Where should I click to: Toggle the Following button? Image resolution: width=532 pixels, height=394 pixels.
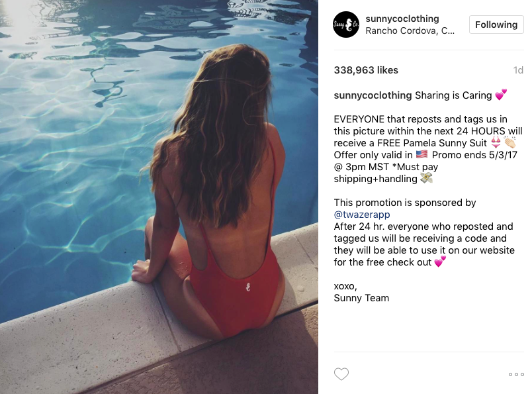(496, 25)
